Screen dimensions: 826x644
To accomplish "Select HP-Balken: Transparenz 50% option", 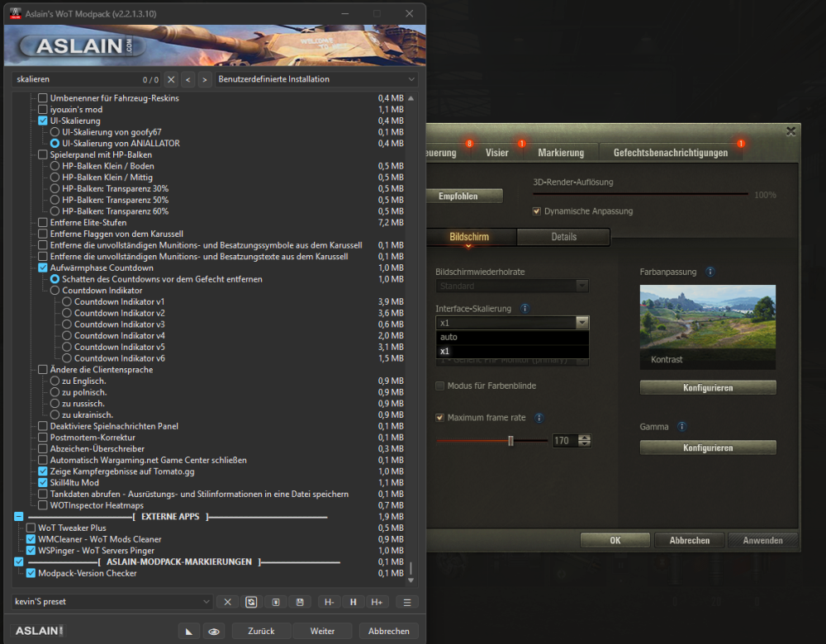I will (x=55, y=200).
